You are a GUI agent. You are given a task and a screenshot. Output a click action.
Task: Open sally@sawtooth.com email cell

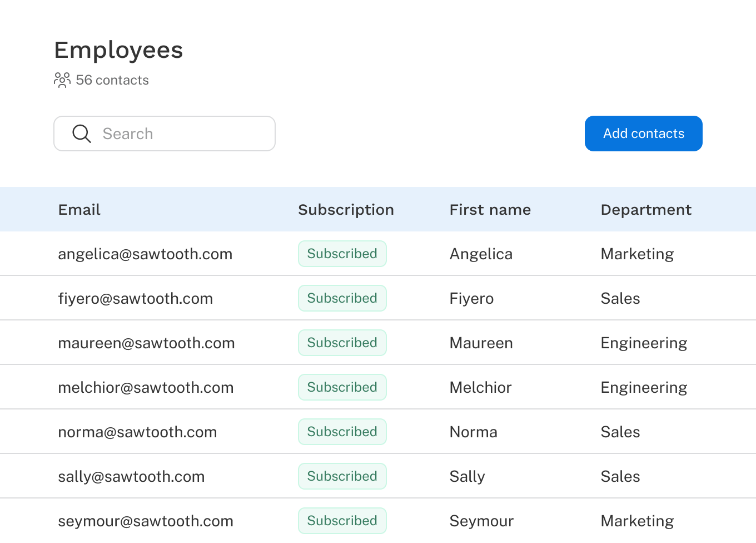pyautogui.click(x=131, y=477)
